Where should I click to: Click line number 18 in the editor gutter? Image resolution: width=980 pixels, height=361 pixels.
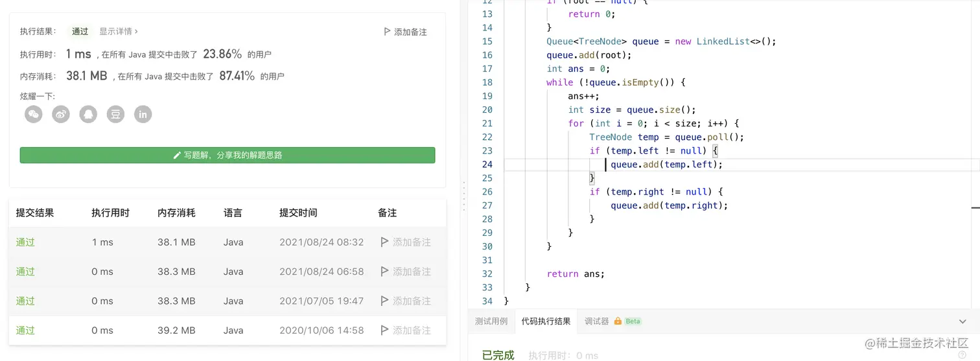click(487, 82)
